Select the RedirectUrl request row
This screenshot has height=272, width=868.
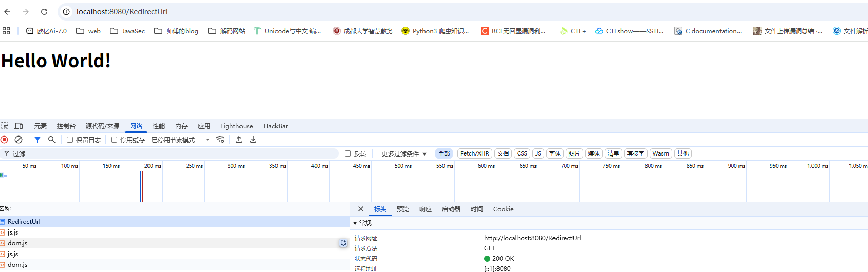24,222
